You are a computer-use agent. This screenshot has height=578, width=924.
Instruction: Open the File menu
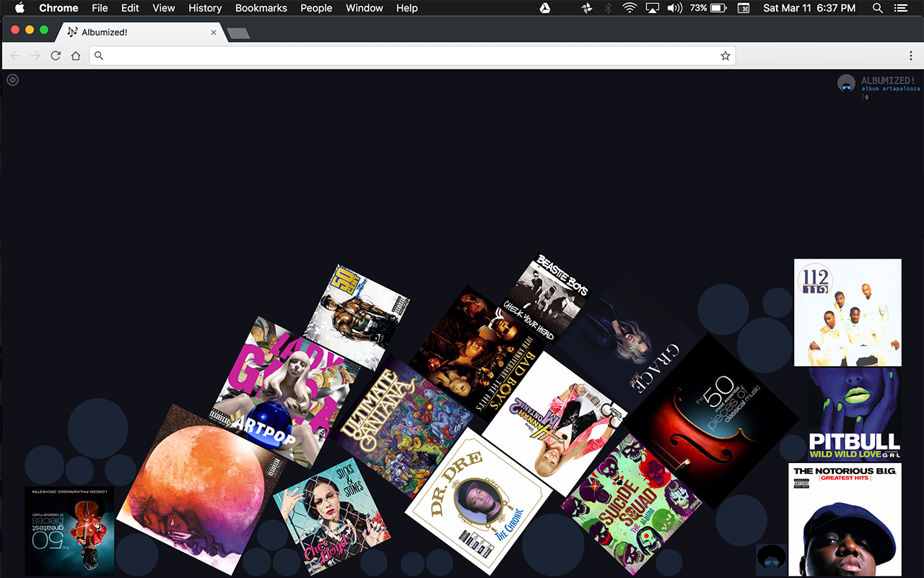click(x=100, y=8)
